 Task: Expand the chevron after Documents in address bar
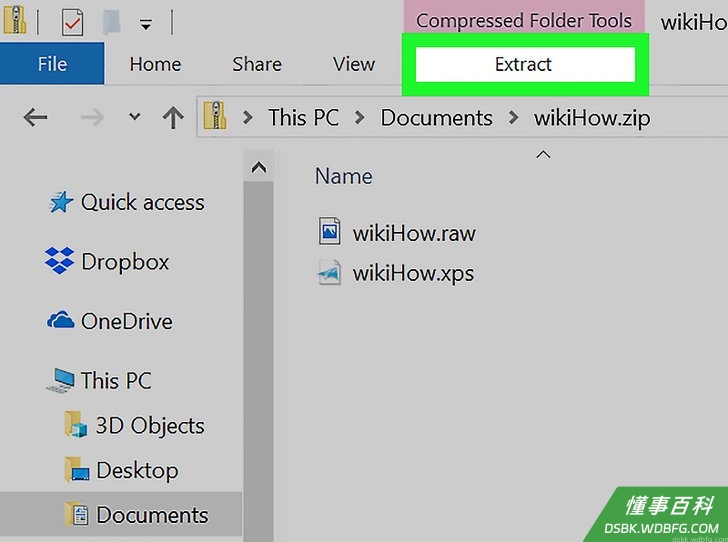point(513,118)
